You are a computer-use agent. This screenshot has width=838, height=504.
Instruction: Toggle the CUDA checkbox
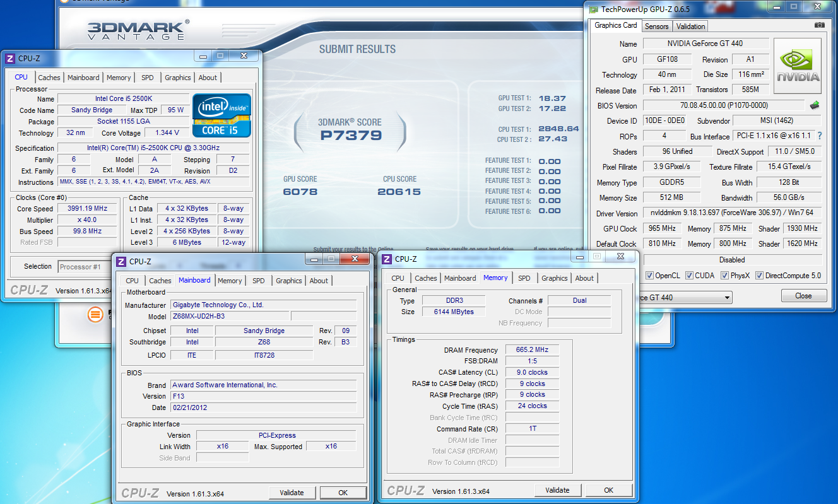690,275
